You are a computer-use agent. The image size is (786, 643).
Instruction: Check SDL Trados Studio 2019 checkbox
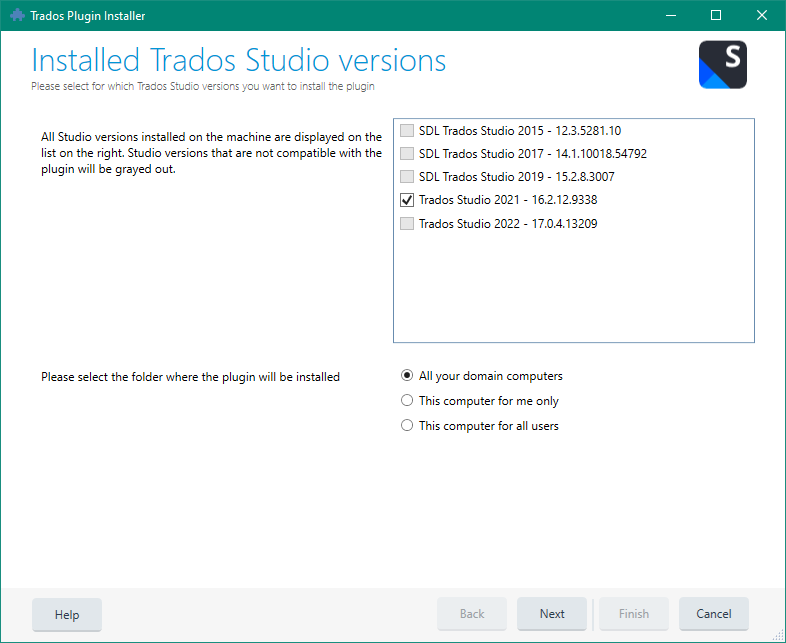(x=407, y=176)
